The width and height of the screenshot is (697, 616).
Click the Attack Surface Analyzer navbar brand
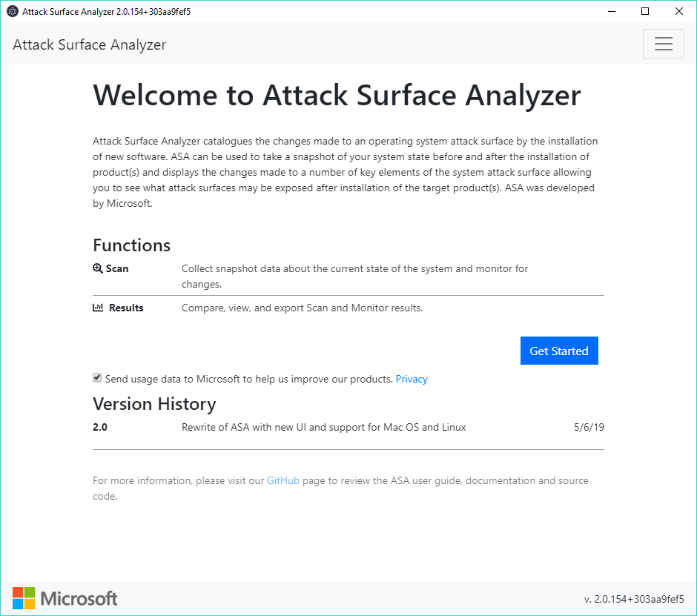(x=89, y=44)
